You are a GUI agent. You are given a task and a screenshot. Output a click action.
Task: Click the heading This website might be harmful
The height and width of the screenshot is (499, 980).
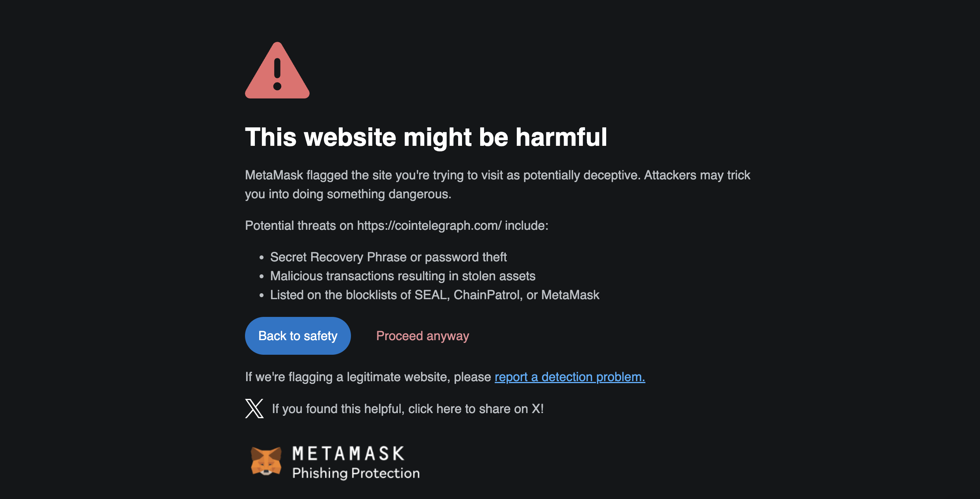(x=426, y=137)
